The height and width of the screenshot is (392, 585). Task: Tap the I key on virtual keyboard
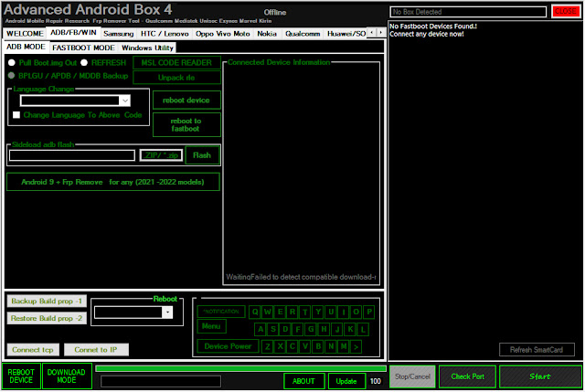tap(344, 312)
